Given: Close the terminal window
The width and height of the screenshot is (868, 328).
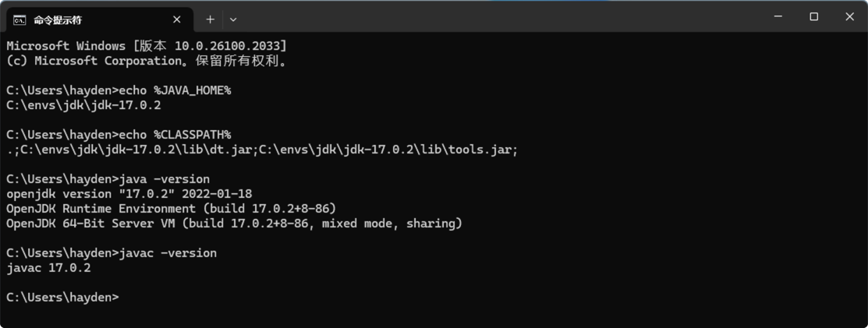Looking at the screenshot, I should 849,16.
